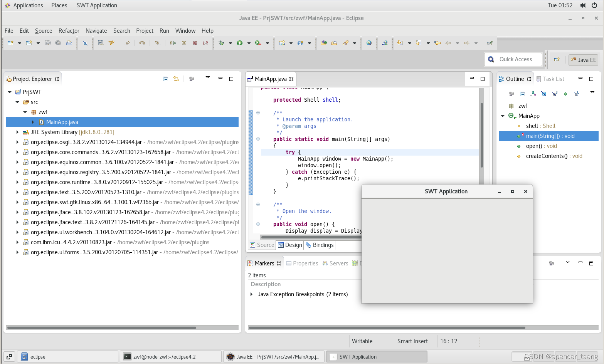Expand Java Exception Breakpoints in Markers view
The height and width of the screenshot is (364, 604).
point(251,294)
